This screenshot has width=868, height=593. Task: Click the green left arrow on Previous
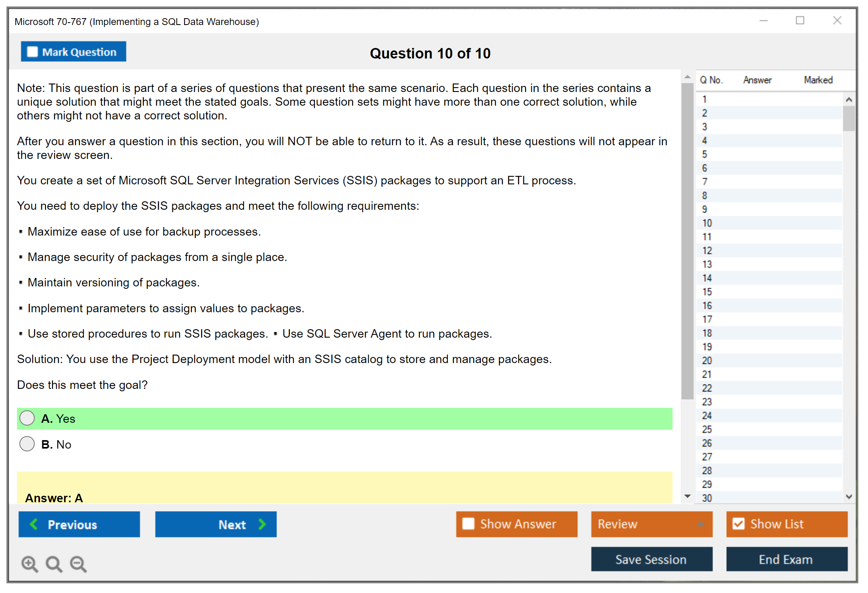click(34, 524)
